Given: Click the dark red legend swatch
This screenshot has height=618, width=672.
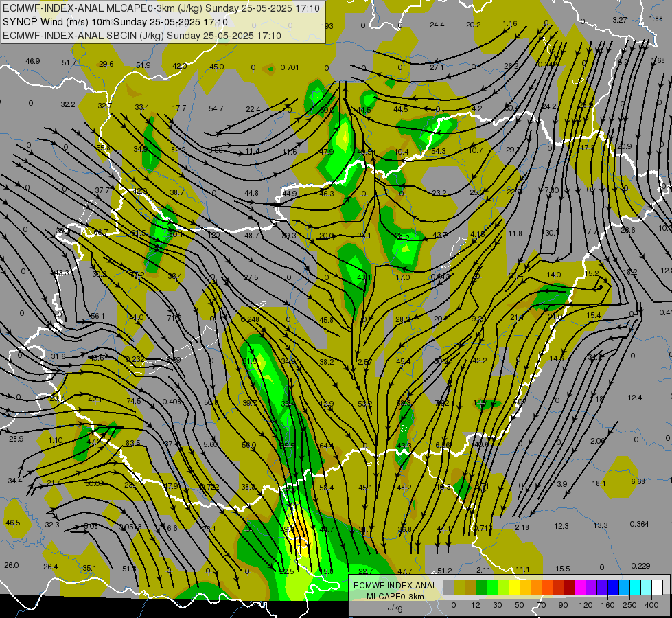Looking at the screenshot, I should point(569,587).
